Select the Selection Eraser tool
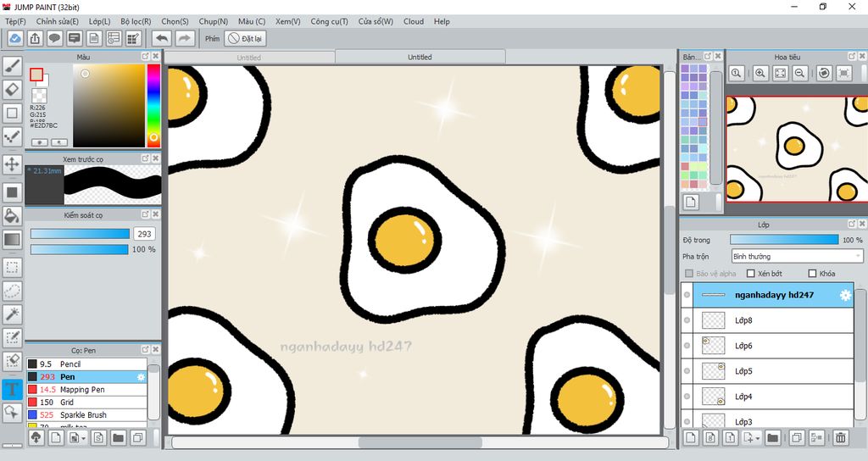The image size is (868, 461). pos(12,360)
